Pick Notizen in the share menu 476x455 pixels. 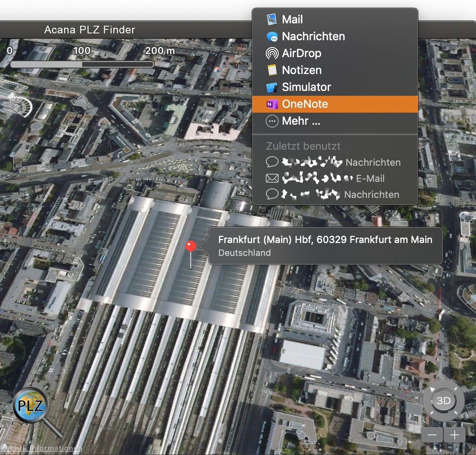(x=335, y=70)
